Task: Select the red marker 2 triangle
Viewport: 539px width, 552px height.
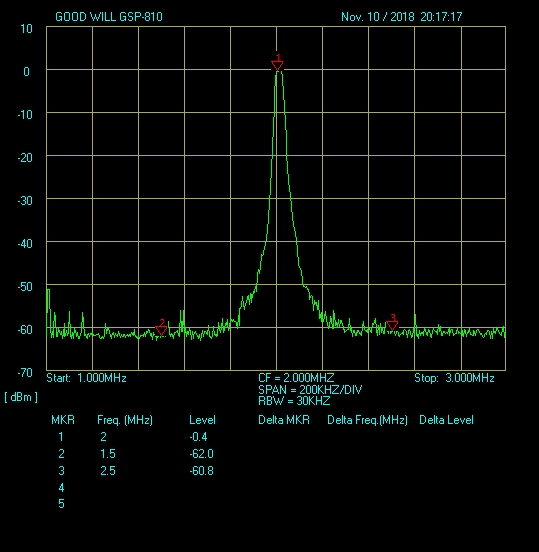Action: pos(161,331)
